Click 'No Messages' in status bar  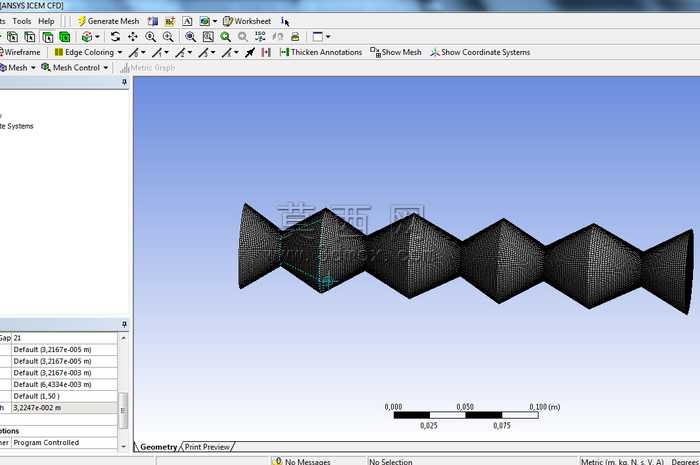click(307, 461)
